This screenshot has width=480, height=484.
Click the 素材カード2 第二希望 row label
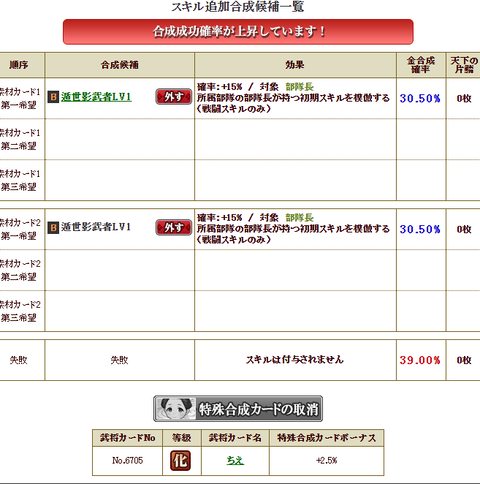coord(20,270)
